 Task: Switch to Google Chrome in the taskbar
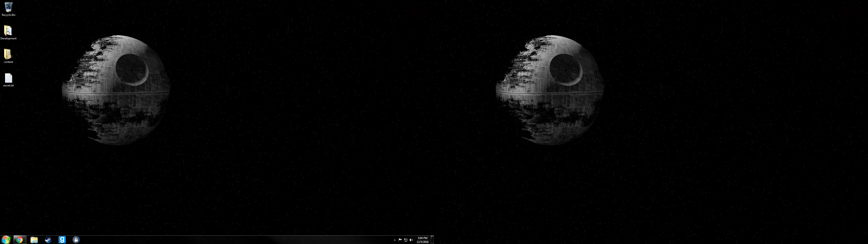pos(19,240)
